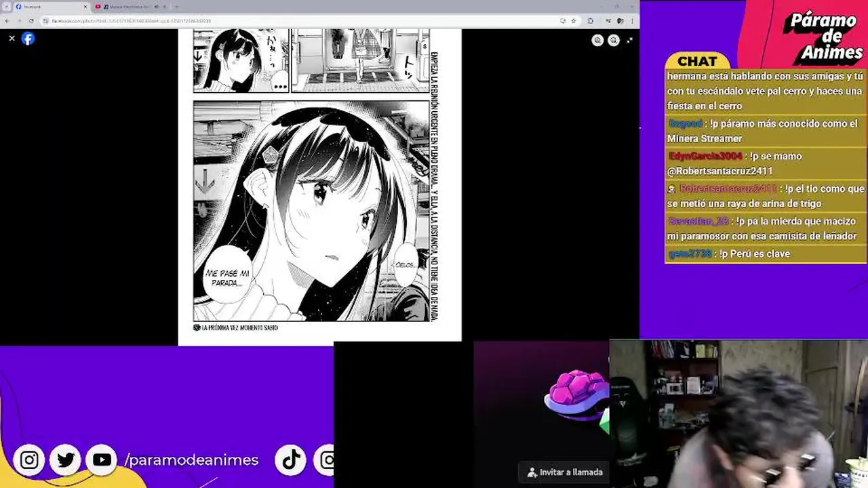Viewport: 868px width, 488px height.
Task: Close the Facebook browser tab
Action: pyautogui.click(x=85, y=7)
